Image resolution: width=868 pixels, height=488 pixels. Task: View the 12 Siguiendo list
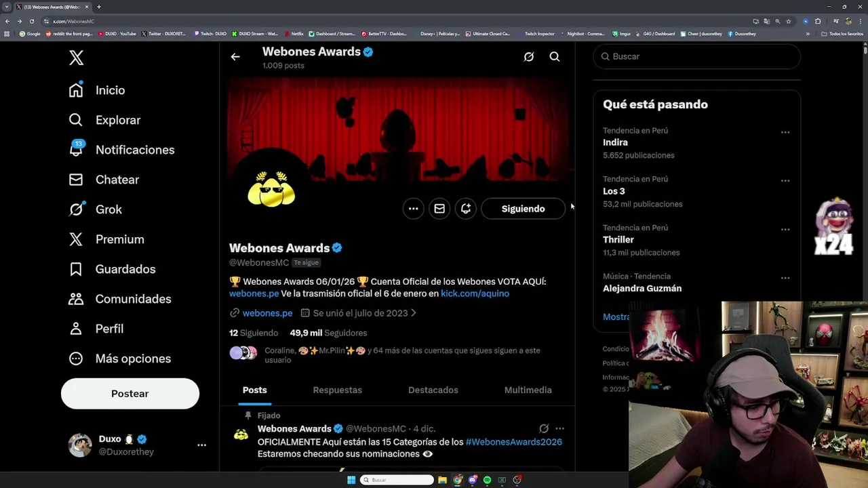[x=254, y=333]
